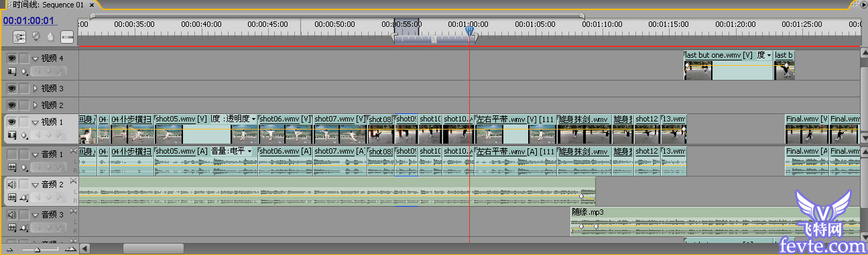Click set display style icon on 视频 1
868x255 pixels.
(11, 136)
